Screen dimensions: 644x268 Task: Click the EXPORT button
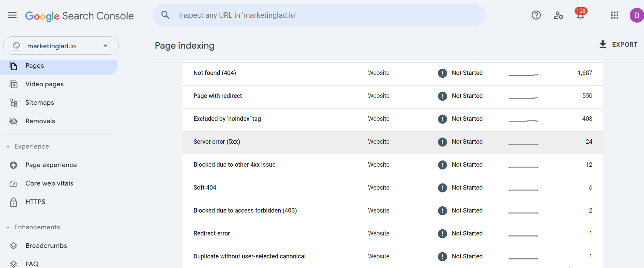(x=618, y=44)
